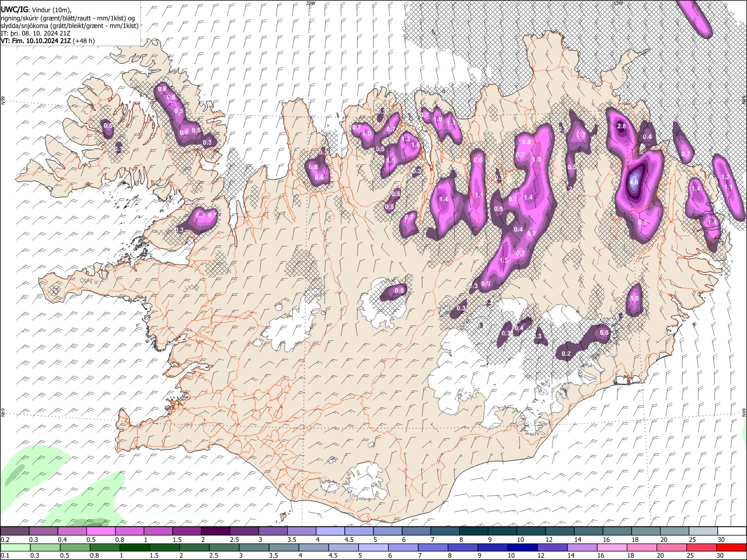Click the 30 label in top legend row
The image size is (747, 560).
(x=721, y=540)
